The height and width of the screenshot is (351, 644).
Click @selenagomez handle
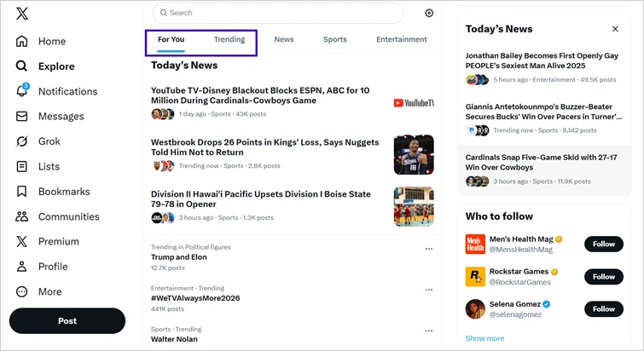click(x=515, y=314)
